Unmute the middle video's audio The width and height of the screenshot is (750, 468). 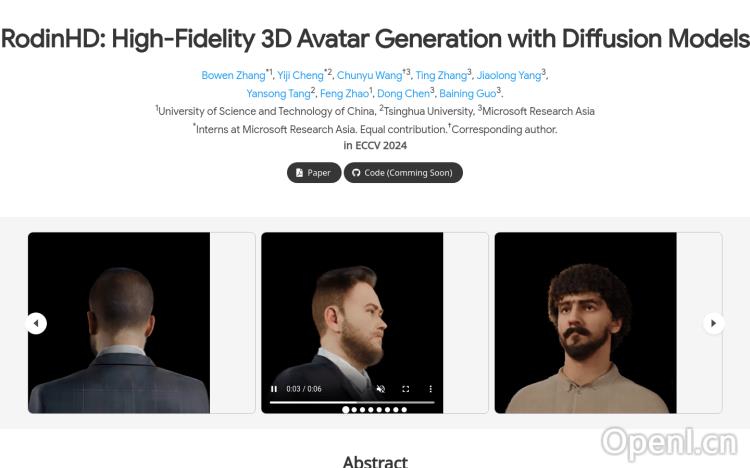pyautogui.click(x=381, y=389)
